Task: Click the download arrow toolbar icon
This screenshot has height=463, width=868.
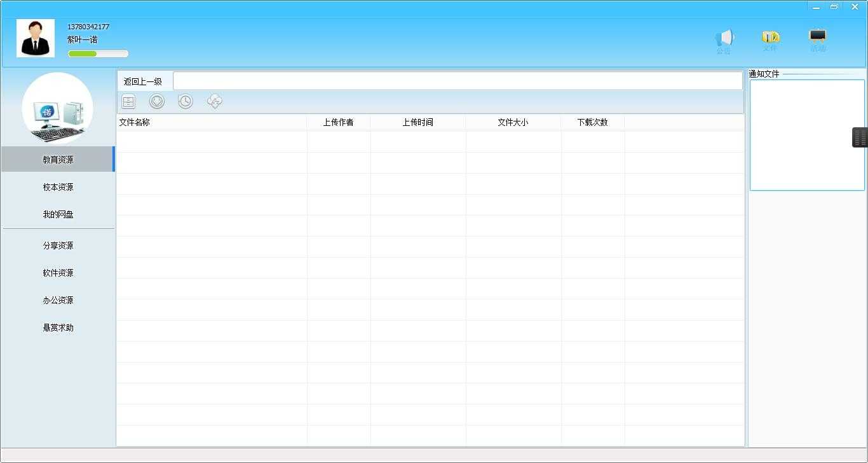Action: click(157, 101)
